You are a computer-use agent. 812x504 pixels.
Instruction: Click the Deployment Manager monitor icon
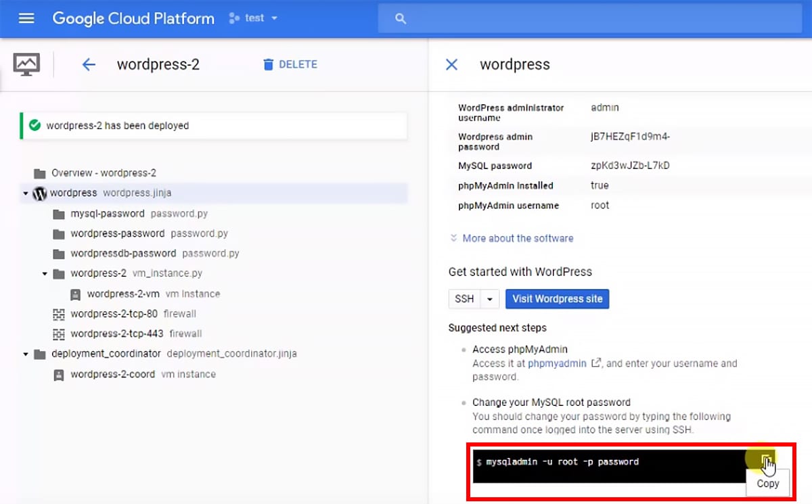[26, 64]
